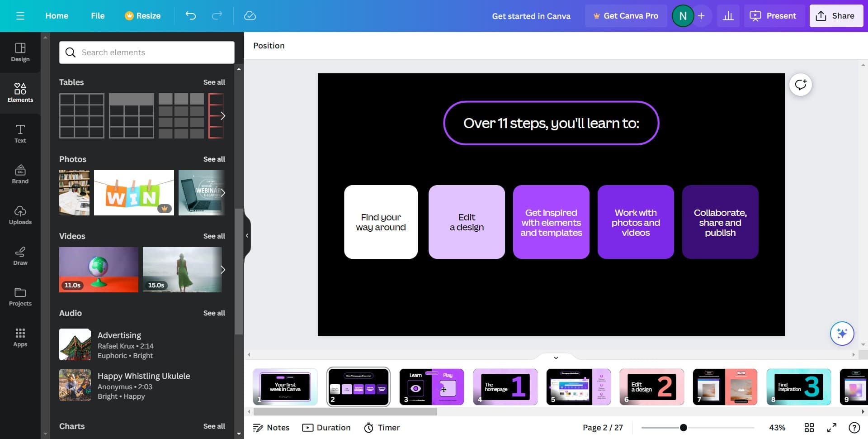868x439 pixels.
Task: Adjust the zoom slider handle
Action: [683, 428]
